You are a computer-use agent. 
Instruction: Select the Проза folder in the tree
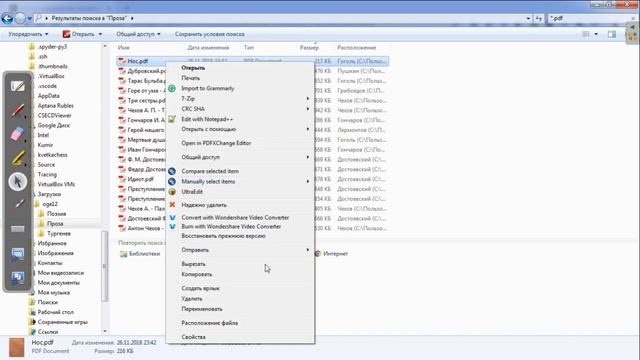pos(55,224)
